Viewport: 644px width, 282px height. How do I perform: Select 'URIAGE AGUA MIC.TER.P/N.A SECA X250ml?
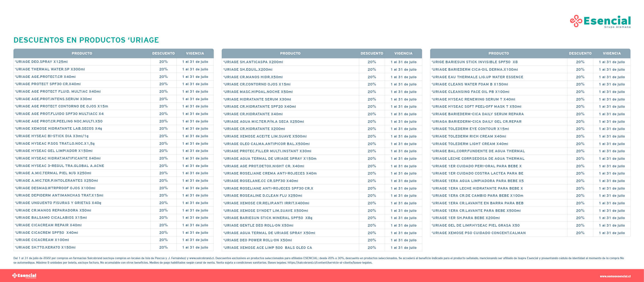[x=322, y=122]
